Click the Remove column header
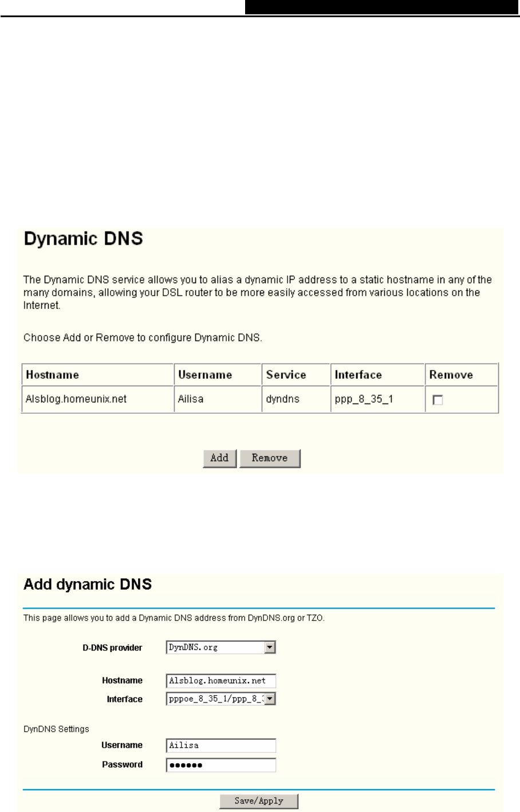The image size is (520, 812). (x=462, y=375)
